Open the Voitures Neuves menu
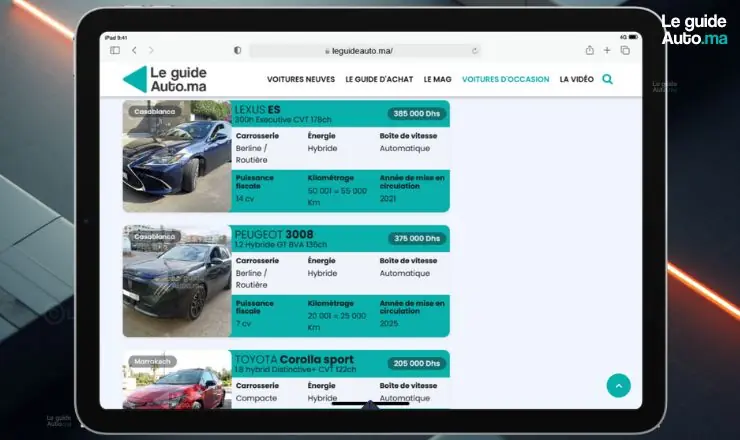This screenshot has height=440, width=740. click(301, 79)
